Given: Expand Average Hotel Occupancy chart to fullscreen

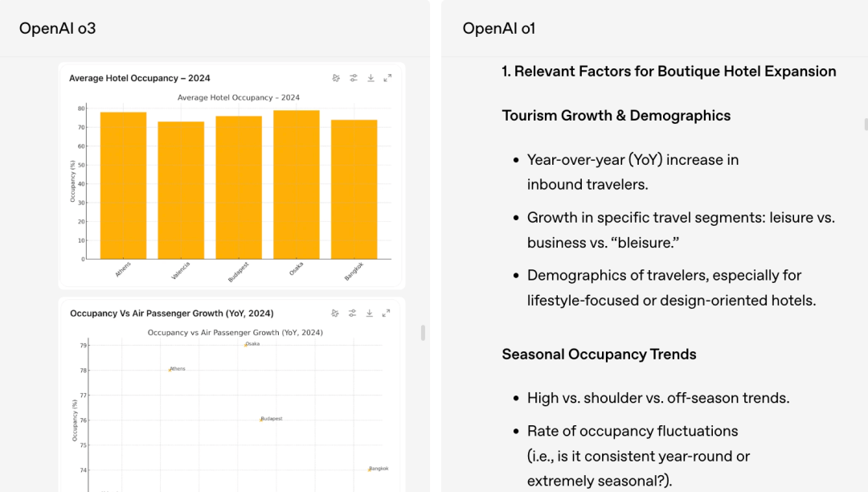Looking at the screenshot, I should [387, 78].
